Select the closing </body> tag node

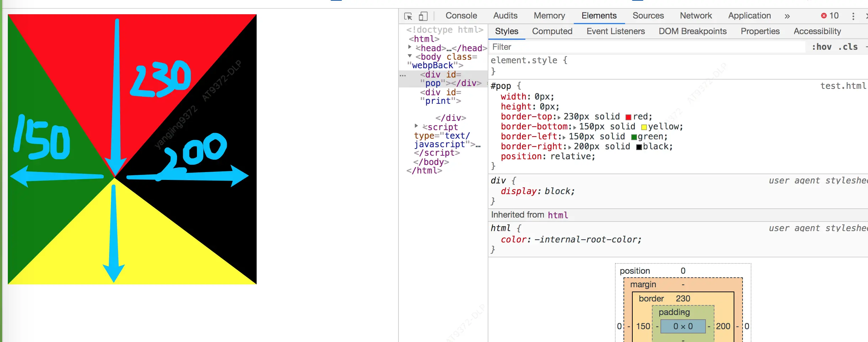(431, 162)
